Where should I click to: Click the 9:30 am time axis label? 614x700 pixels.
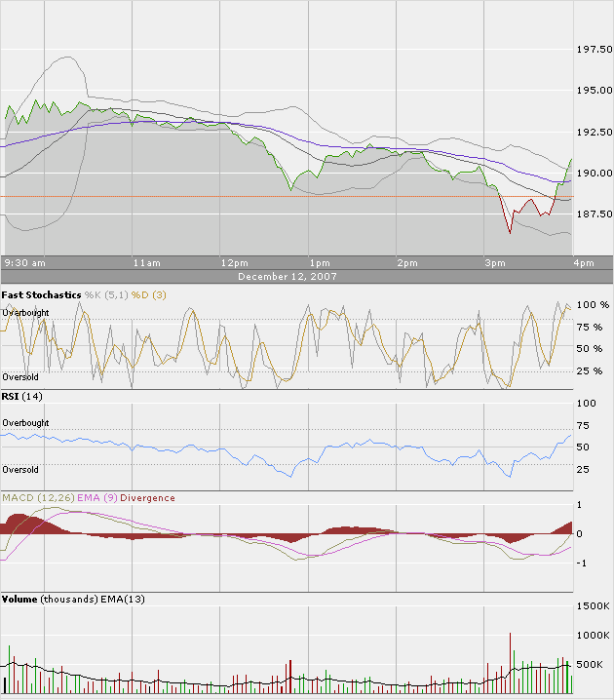click(25, 263)
